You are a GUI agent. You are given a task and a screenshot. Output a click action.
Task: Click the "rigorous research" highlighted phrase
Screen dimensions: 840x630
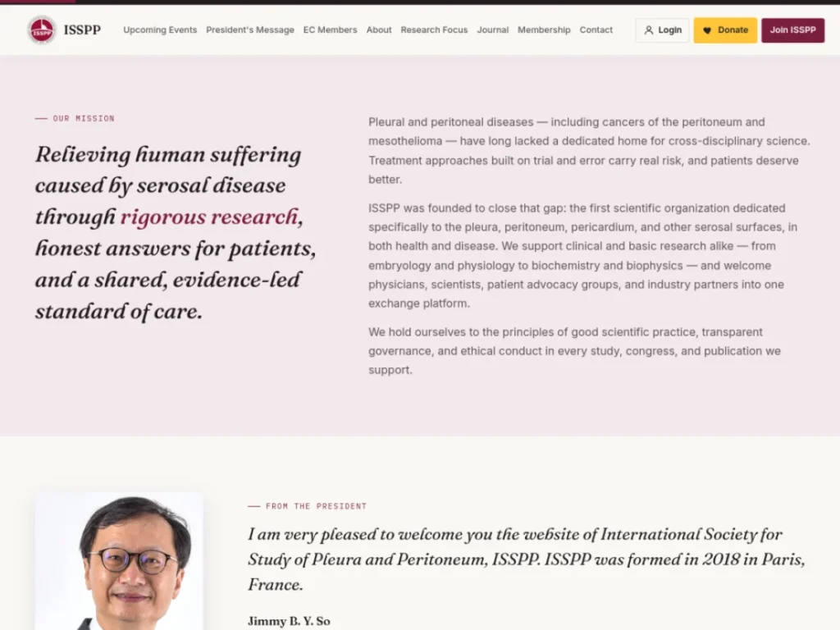point(209,217)
